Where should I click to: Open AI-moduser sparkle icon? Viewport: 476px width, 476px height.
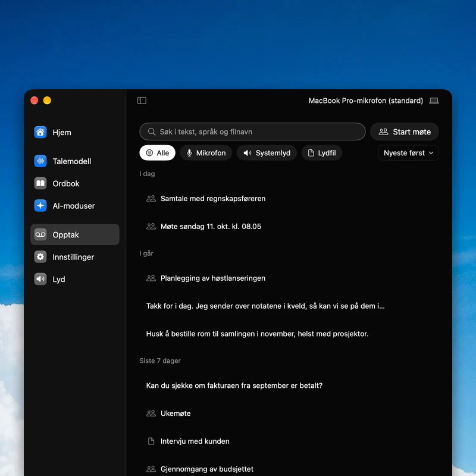pyautogui.click(x=40, y=205)
